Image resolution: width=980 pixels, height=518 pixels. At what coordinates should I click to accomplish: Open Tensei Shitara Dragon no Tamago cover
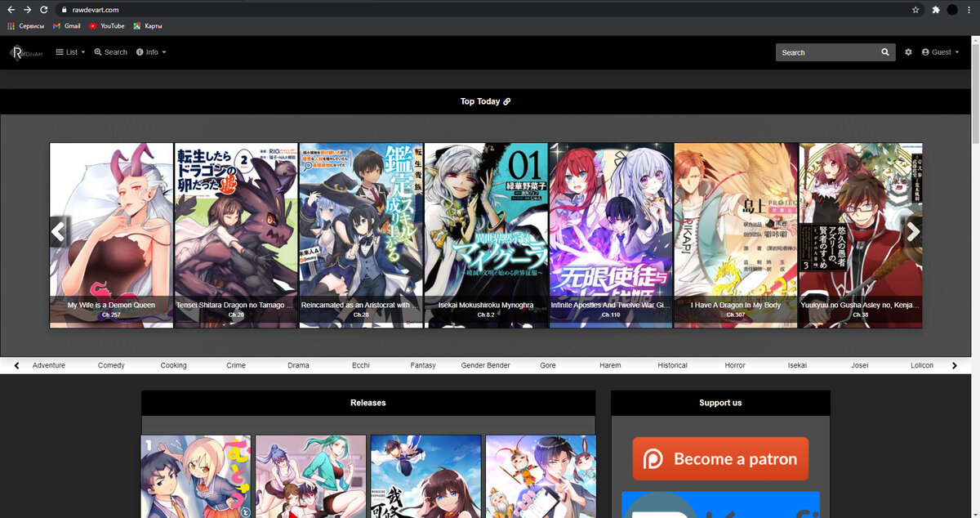(x=236, y=235)
